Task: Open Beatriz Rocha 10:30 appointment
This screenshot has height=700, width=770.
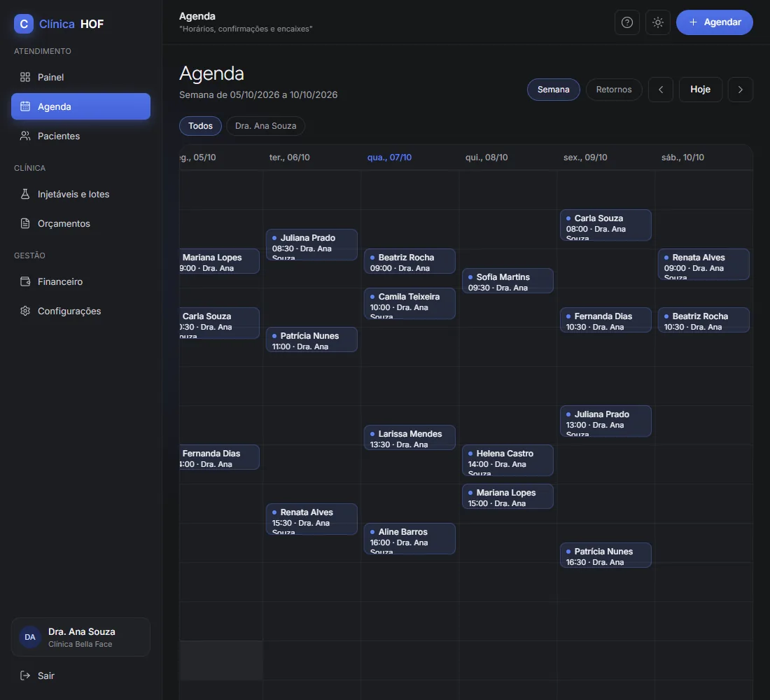Action: (x=703, y=321)
